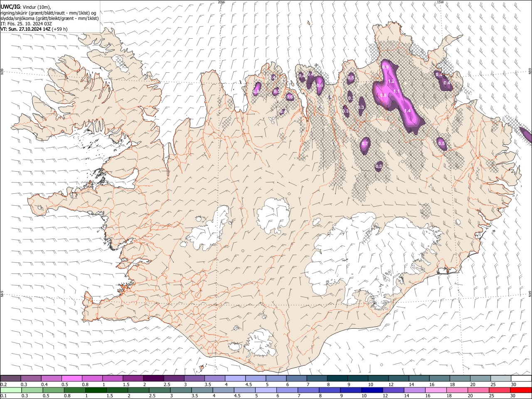Viewport: 532px width, 399px height.
Task: Click the 'UWC/IG: Vindur (10m)' title line
Action: tap(25, 7)
